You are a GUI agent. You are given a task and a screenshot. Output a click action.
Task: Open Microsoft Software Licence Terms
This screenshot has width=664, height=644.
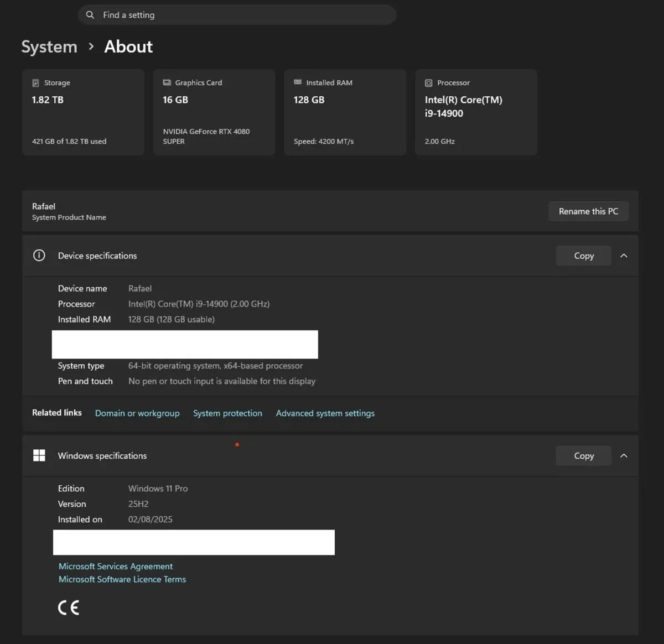click(122, 579)
